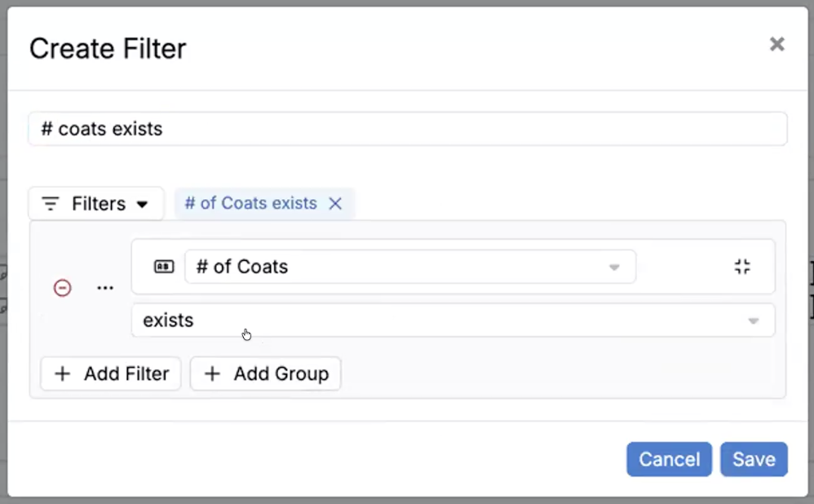Close the Create Filter dialog
The image size is (814, 504).
pos(776,44)
